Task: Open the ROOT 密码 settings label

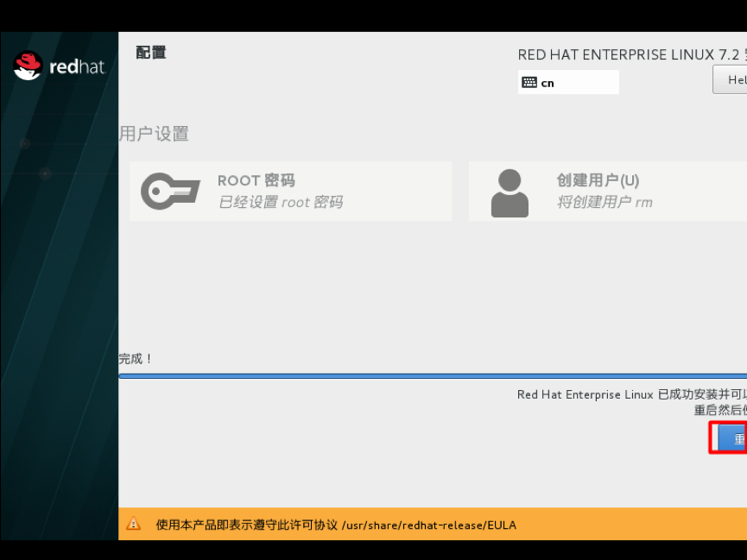Action: coord(256,180)
